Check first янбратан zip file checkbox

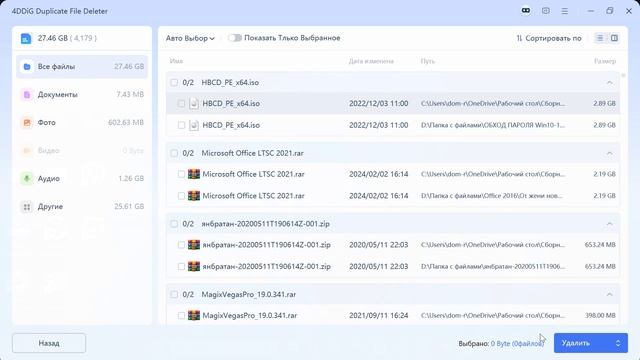click(x=181, y=245)
